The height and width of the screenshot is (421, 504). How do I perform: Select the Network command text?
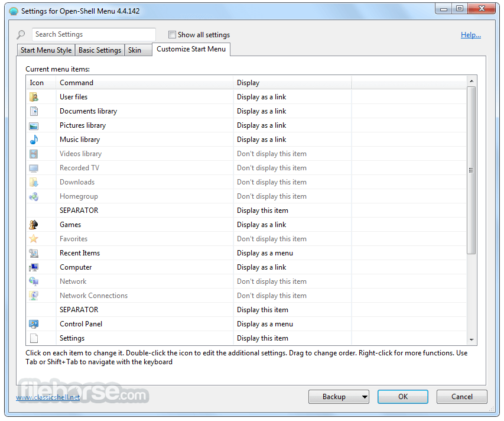pyautogui.click(x=73, y=281)
